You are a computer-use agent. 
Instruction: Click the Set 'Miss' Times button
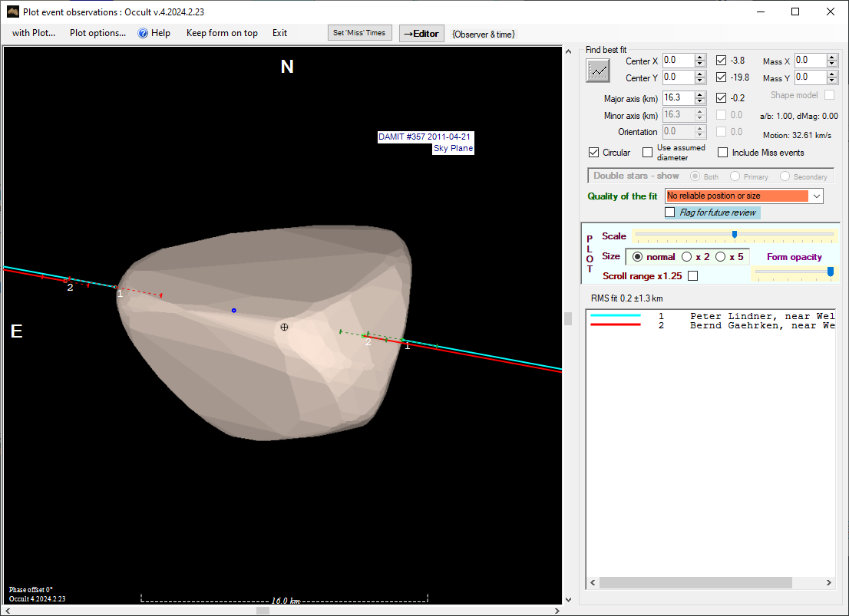tap(360, 33)
